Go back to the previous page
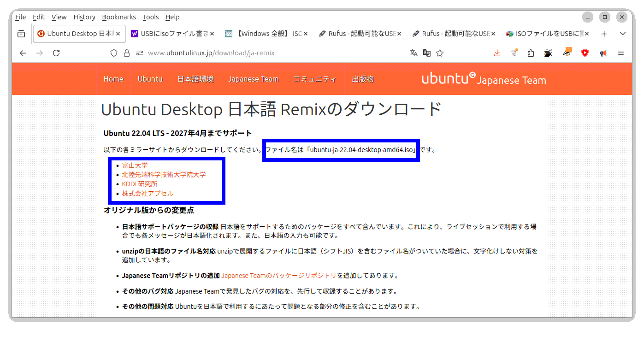Image resolution: width=644 pixels, height=348 pixels. pos(23,53)
